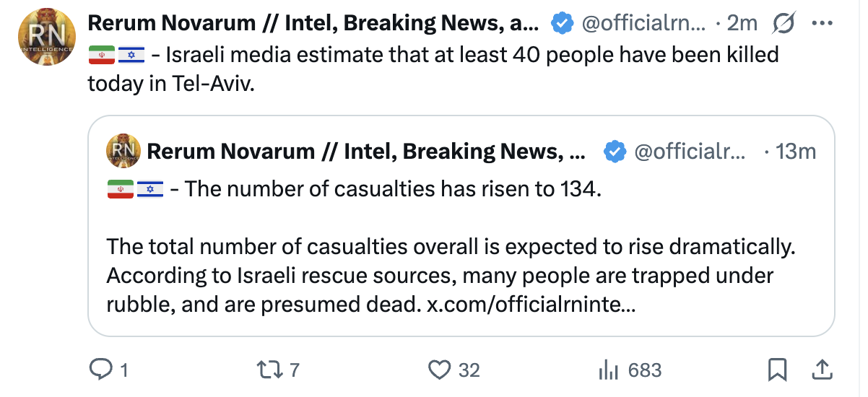Open quoted tweet about casualties rising to 134

pyautogui.click(x=461, y=226)
